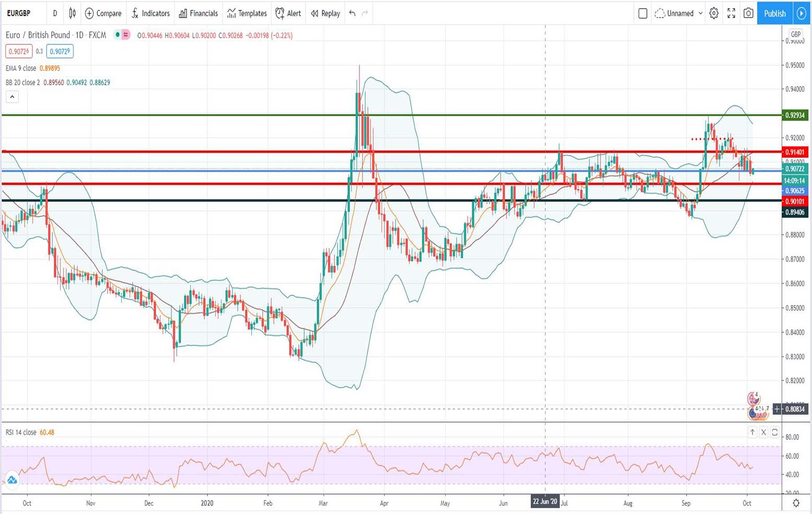
Task: Open the candlestick chart style selector
Action: [x=72, y=14]
